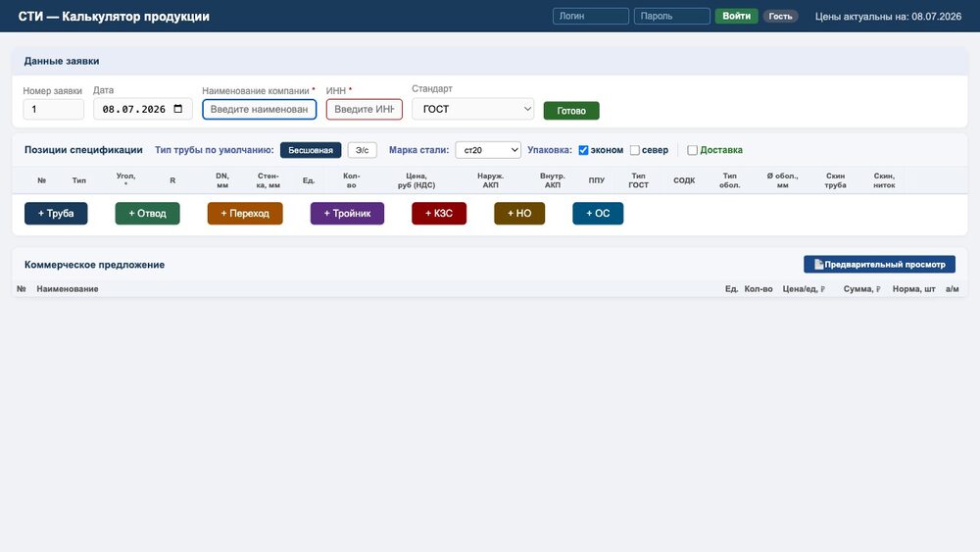The height and width of the screenshot is (552, 980).
Task: Click the green Войти button
Action: (736, 17)
